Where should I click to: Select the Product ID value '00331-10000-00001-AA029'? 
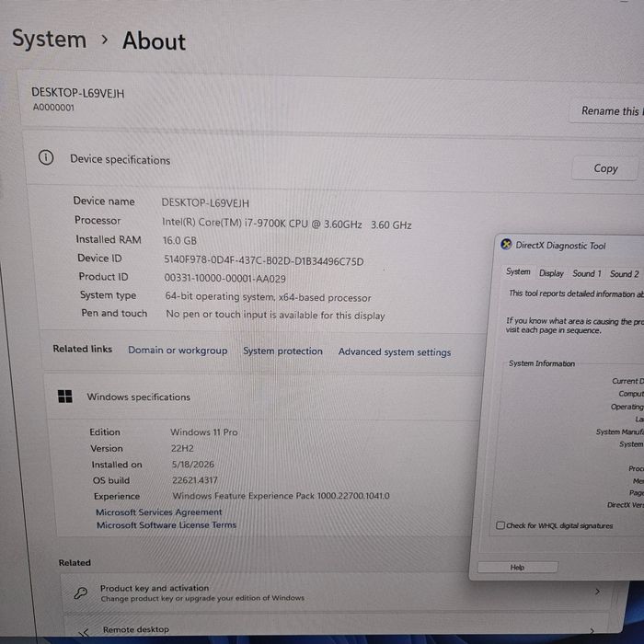pos(224,279)
